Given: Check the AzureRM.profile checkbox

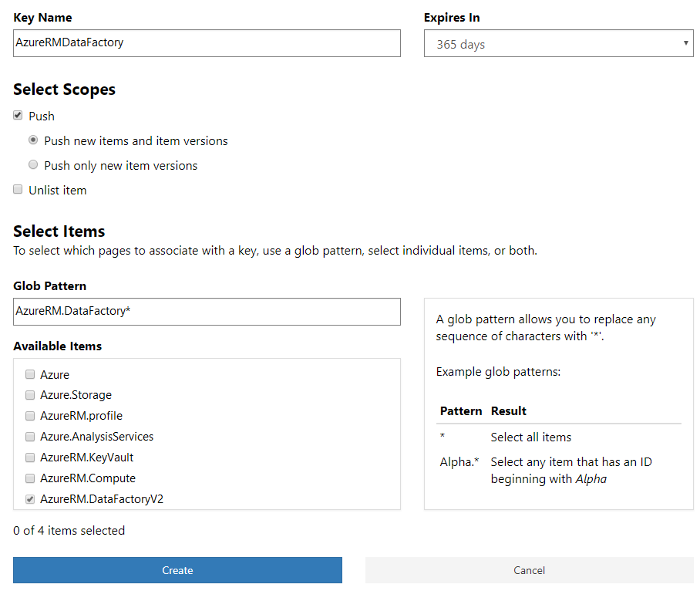Looking at the screenshot, I should click(30, 416).
